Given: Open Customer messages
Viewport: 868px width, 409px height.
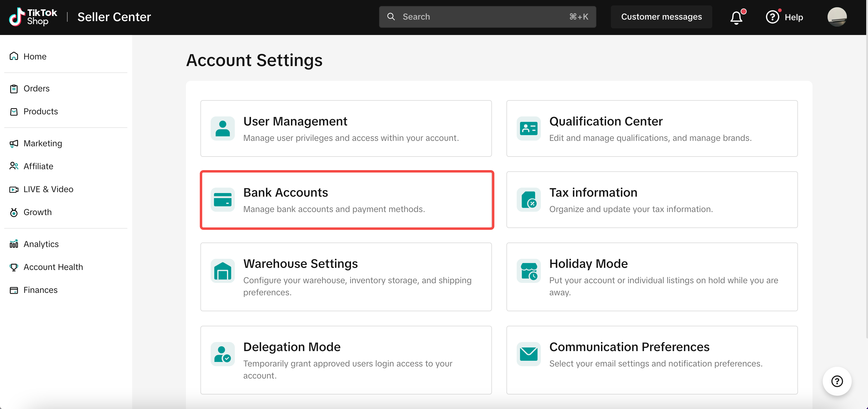Looking at the screenshot, I should [661, 17].
